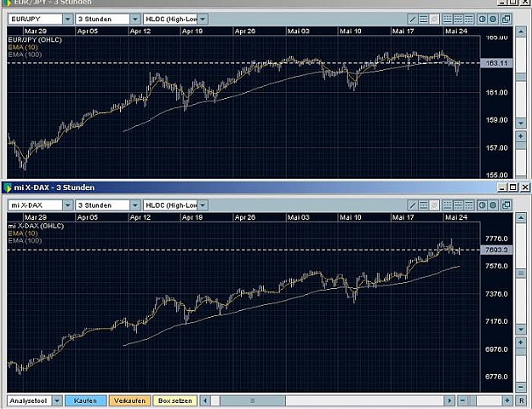
Task: Click third grid-line layout icon in EUR/JPY toolbar
Action: (469, 19)
